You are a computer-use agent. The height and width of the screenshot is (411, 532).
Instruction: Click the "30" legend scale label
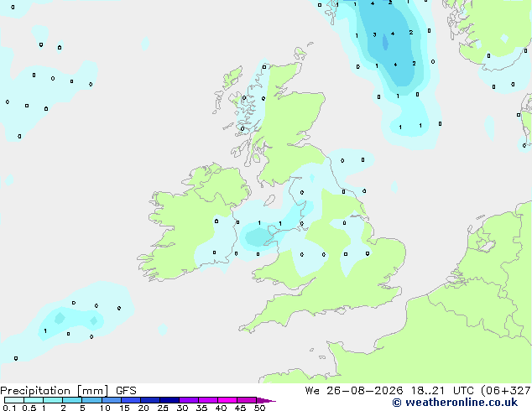182,408
